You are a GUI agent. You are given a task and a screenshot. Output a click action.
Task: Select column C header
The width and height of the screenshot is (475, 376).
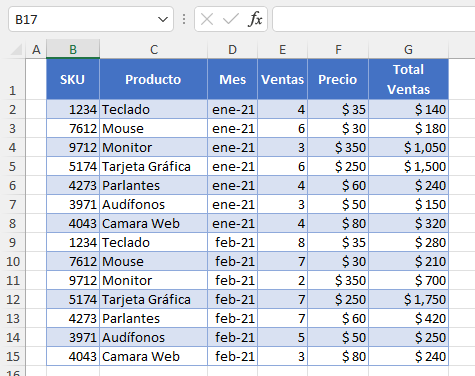[x=154, y=50]
